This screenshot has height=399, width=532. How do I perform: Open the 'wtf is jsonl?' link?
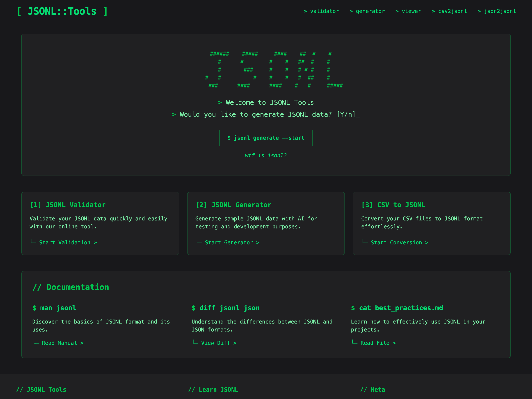pos(266,155)
